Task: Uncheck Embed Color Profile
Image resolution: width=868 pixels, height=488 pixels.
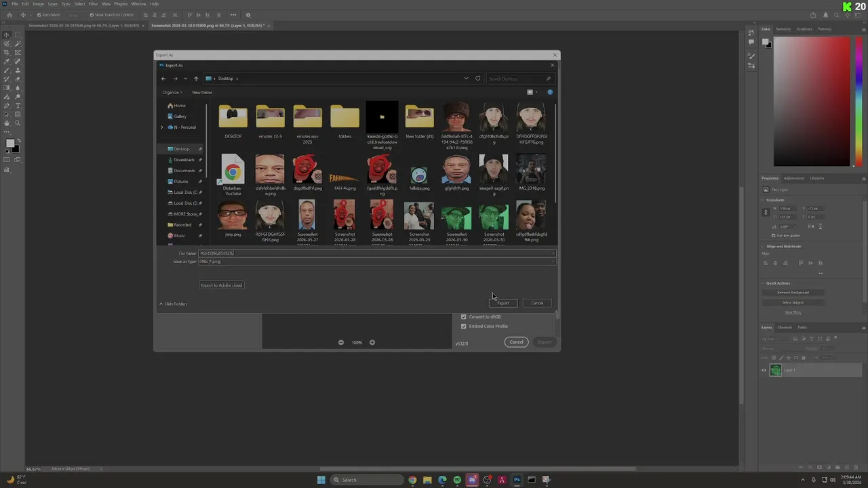Action: point(464,326)
